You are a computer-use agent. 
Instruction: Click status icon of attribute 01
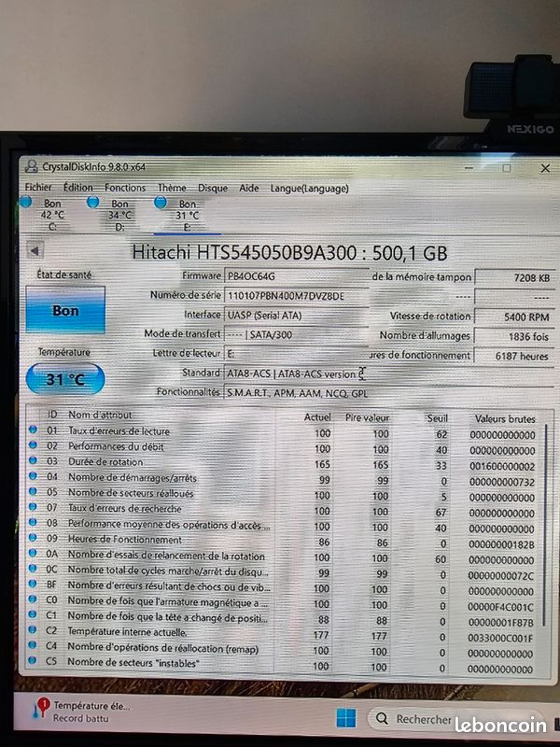(33, 430)
